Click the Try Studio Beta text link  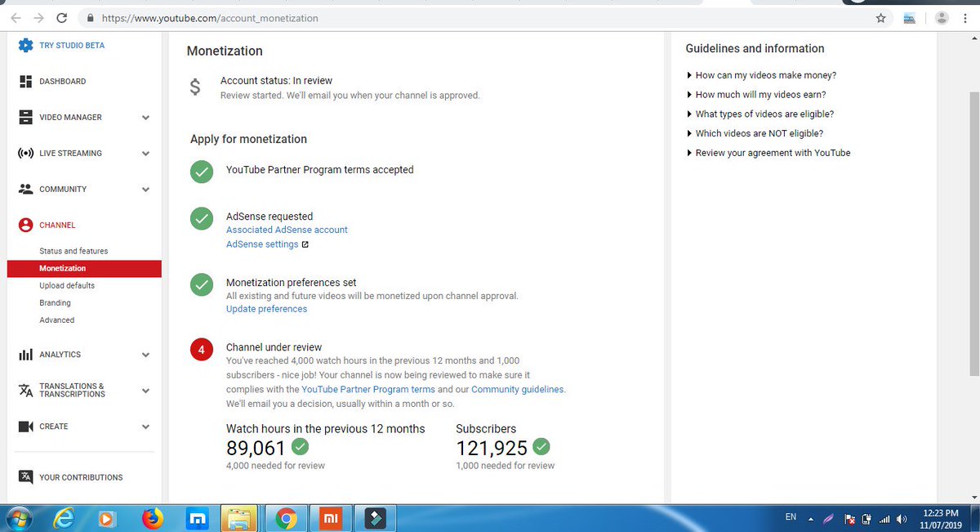coord(72,46)
